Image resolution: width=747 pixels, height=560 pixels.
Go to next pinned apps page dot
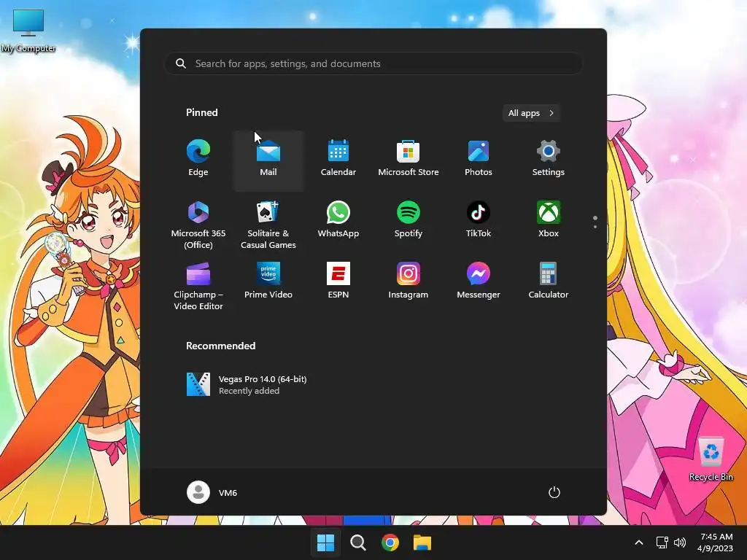[595, 227]
